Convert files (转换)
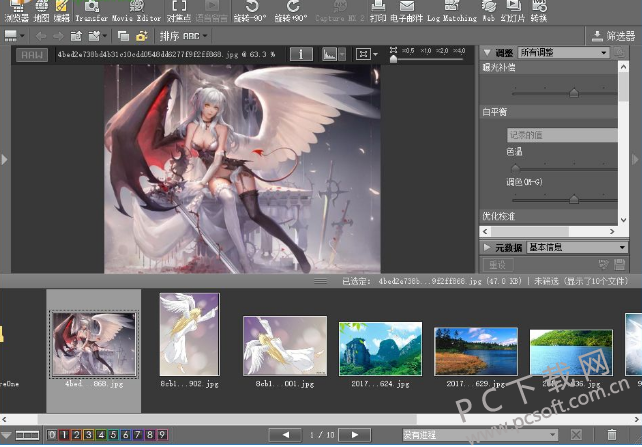 538,11
